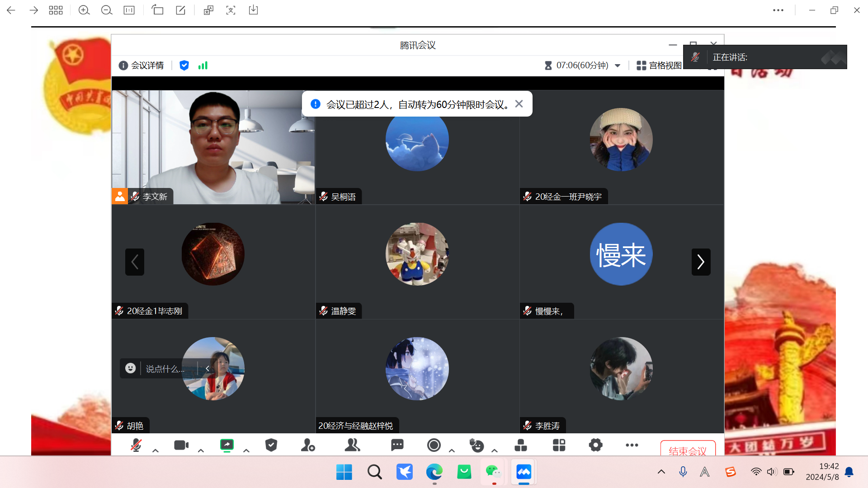Click the share screen icon

tap(226, 446)
